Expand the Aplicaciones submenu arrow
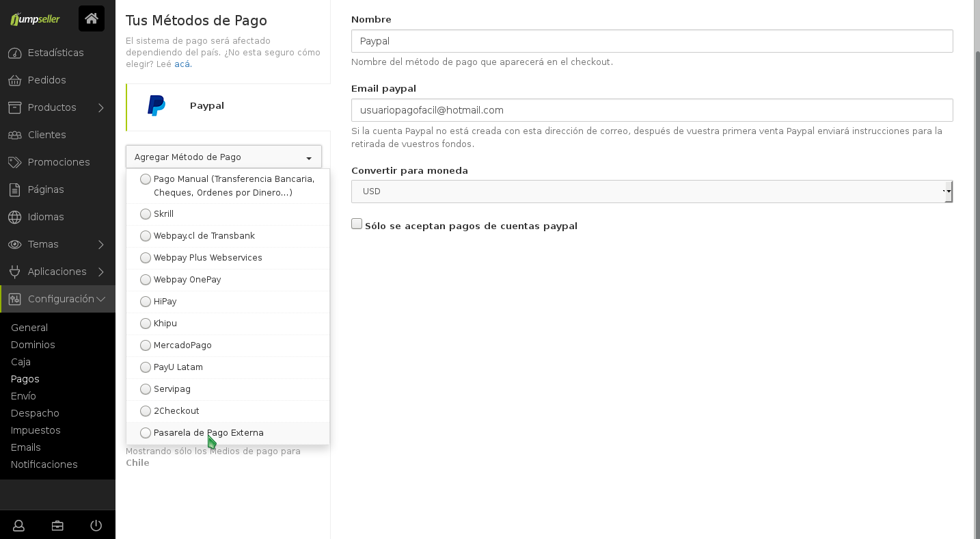This screenshot has height=539, width=980. coord(101,272)
